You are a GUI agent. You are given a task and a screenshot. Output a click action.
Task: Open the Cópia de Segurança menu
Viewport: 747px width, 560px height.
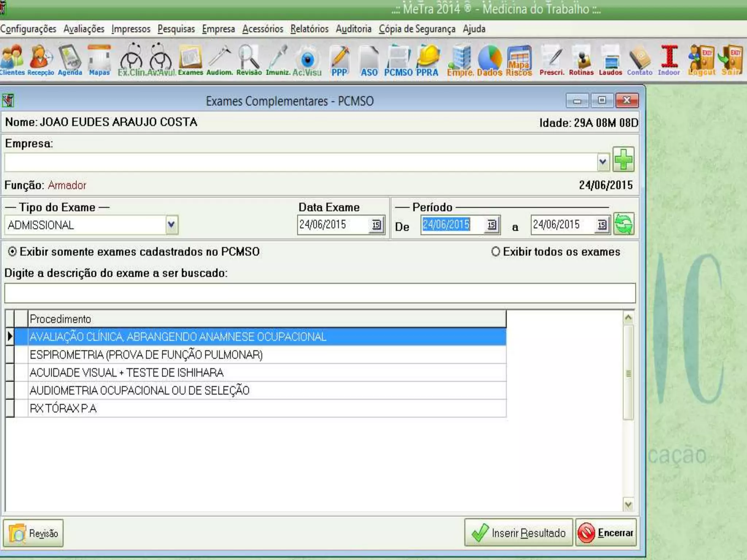(x=417, y=29)
